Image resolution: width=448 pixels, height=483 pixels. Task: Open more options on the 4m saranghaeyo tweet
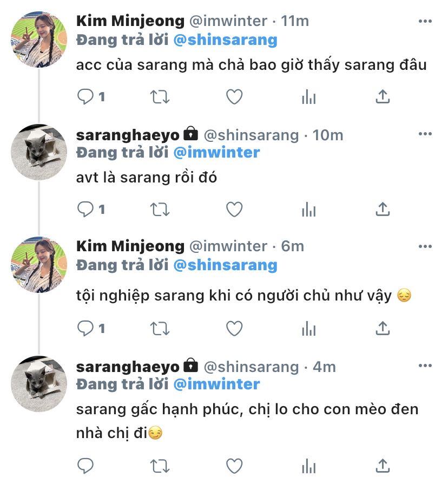click(425, 367)
